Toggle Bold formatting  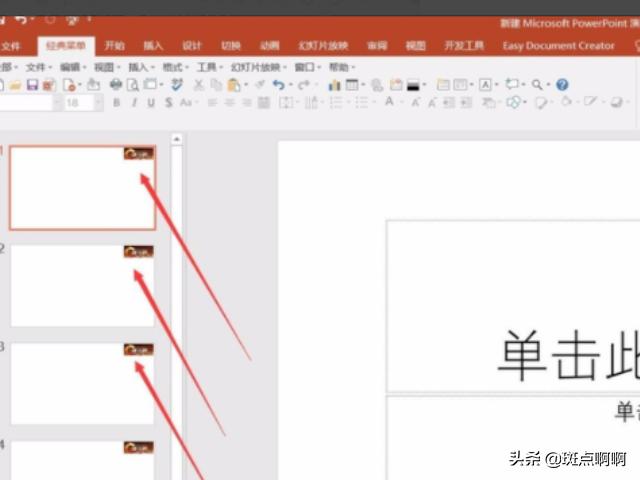[x=117, y=102]
